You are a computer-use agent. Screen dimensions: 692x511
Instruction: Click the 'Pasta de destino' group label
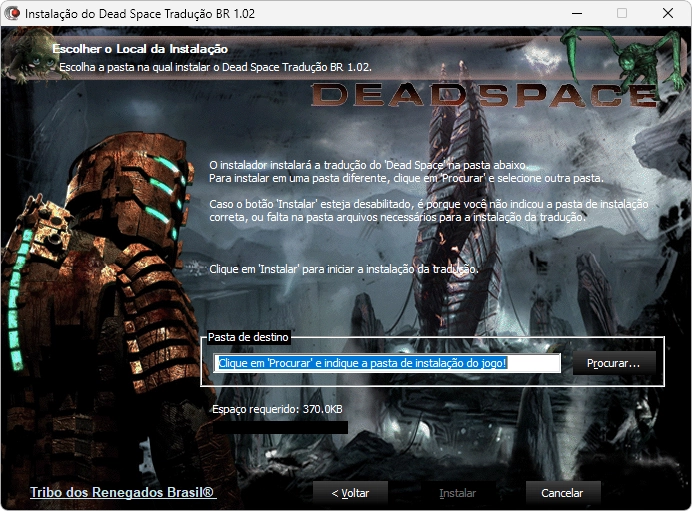click(248, 337)
